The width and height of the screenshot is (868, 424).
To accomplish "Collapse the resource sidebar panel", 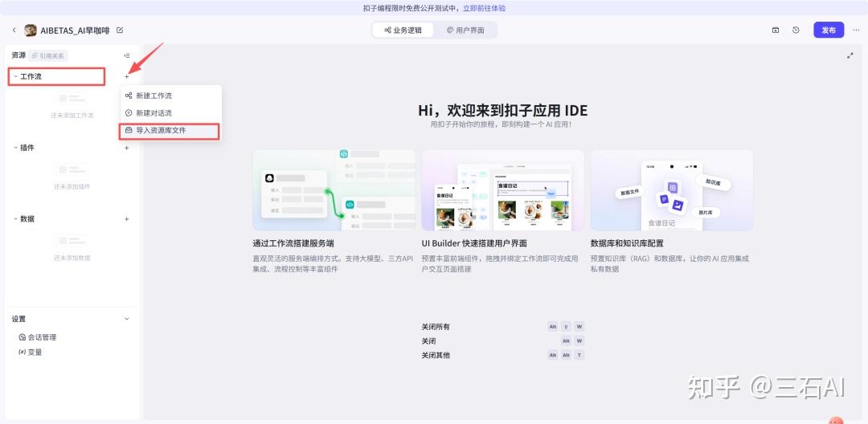I will pyautogui.click(x=126, y=55).
